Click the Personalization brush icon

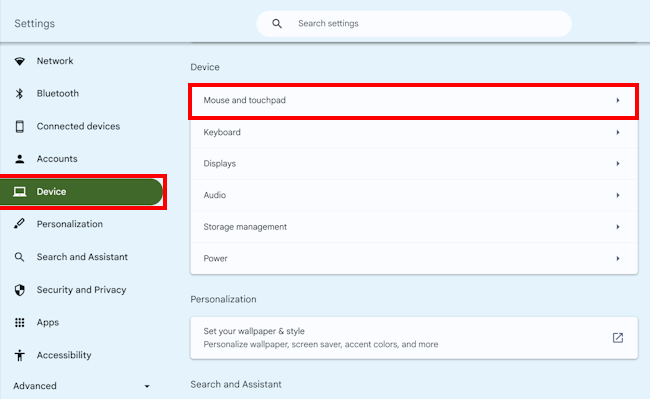pos(19,224)
